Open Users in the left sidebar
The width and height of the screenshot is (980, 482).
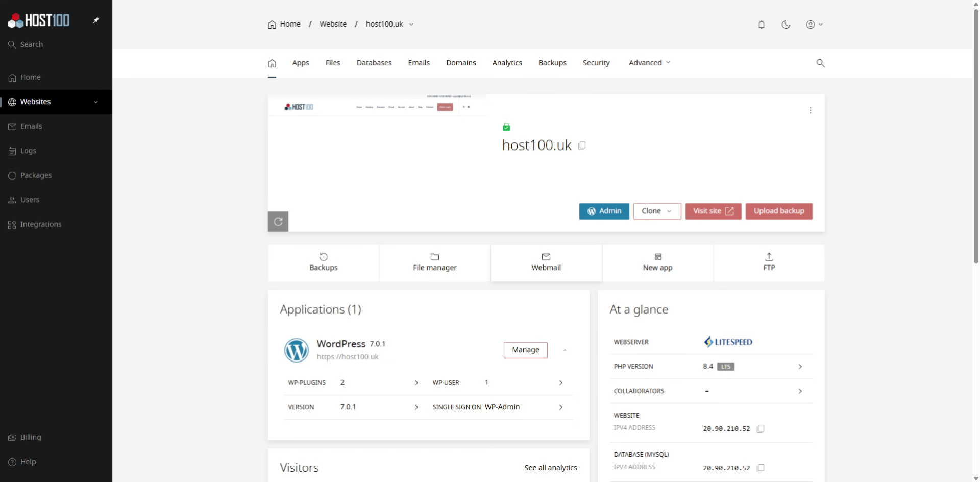tap(56, 200)
